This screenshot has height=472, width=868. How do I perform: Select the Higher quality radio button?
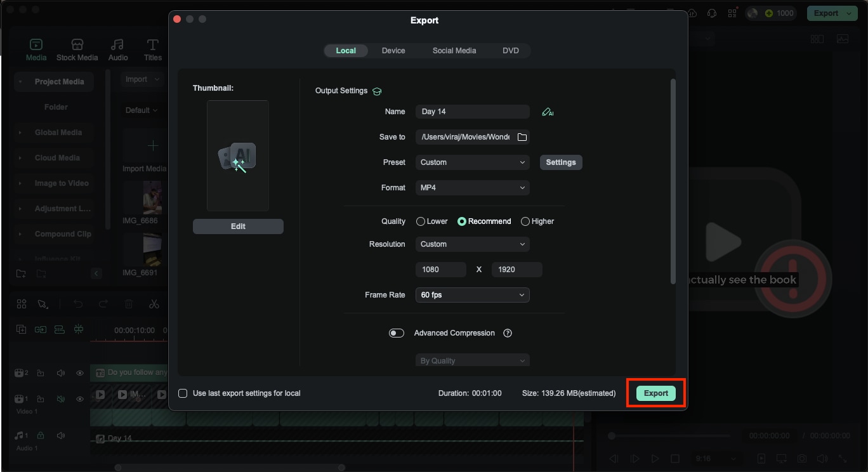(525, 221)
